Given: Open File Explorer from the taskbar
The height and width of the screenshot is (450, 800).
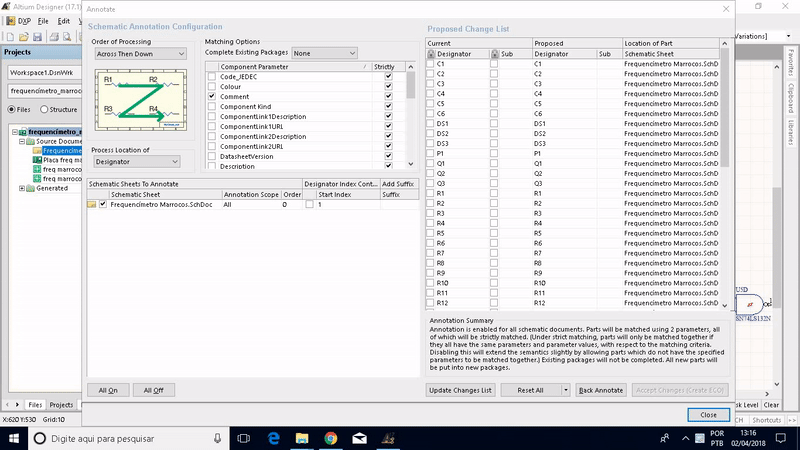Looking at the screenshot, I should click(x=302, y=438).
